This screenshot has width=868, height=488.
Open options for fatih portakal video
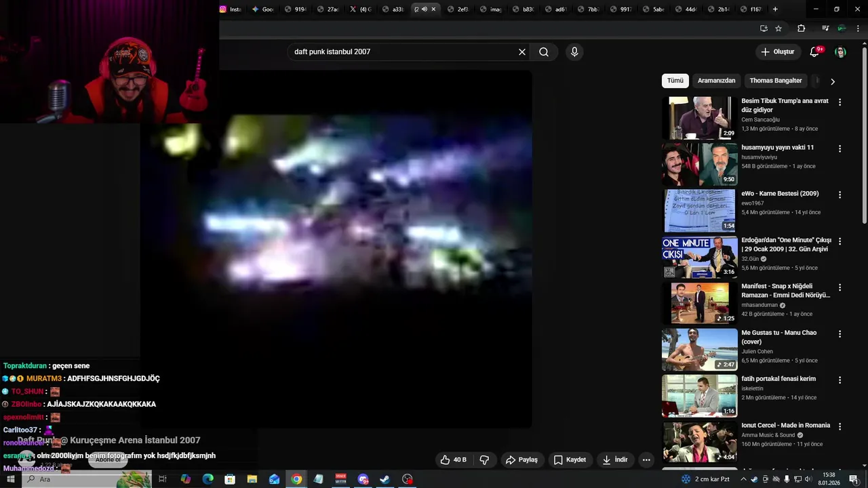coord(840,380)
